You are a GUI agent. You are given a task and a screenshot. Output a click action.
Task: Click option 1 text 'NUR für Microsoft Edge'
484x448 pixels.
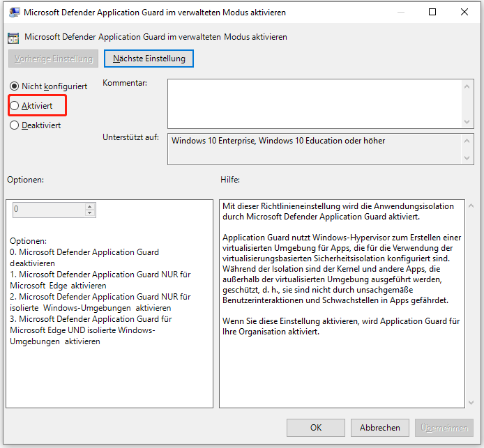tap(100, 280)
